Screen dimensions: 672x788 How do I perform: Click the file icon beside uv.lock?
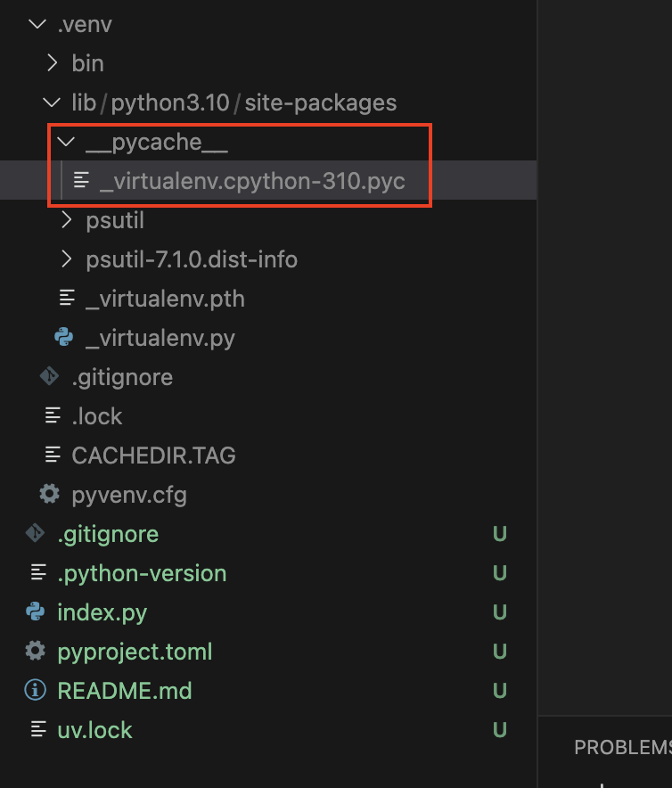point(37,730)
